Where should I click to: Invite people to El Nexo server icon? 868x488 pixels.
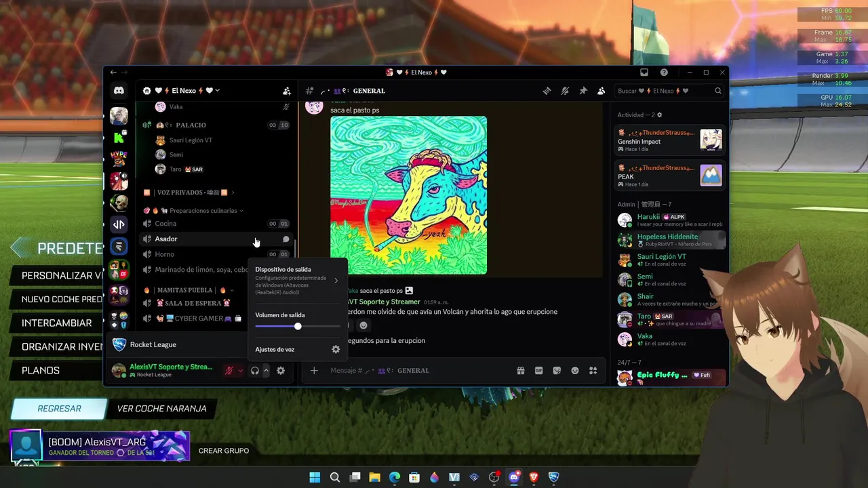[286, 91]
